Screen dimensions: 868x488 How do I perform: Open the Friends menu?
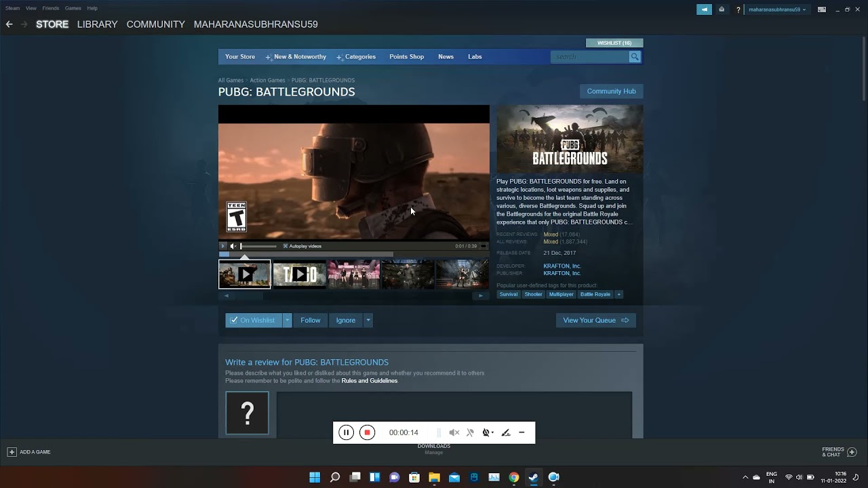(50, 8)
